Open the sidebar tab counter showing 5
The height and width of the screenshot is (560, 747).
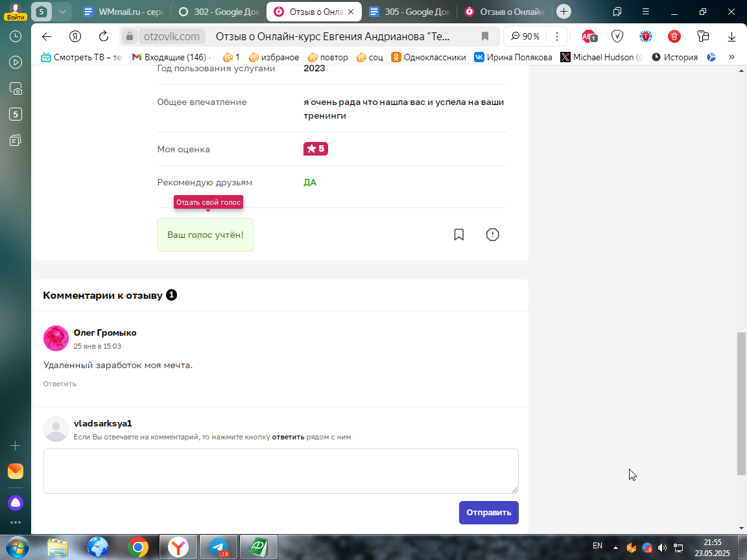click(x=16, y=114)
